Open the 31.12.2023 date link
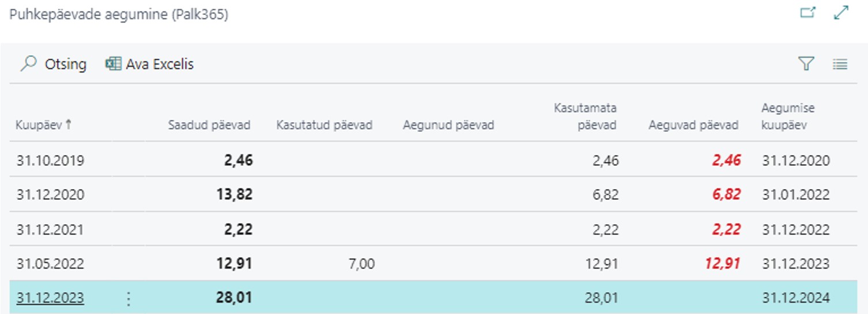868x314 pixels. tap(50, 298)
